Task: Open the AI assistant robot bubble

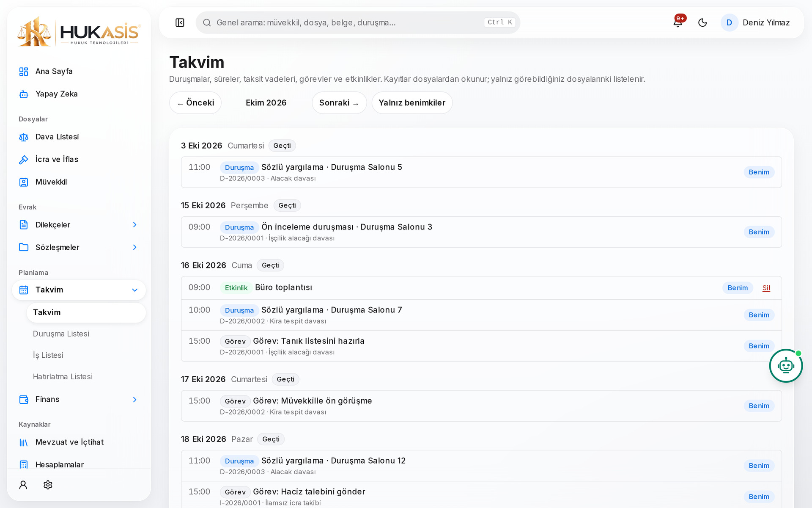Action: pyautogui.click(x=786, y=365)
